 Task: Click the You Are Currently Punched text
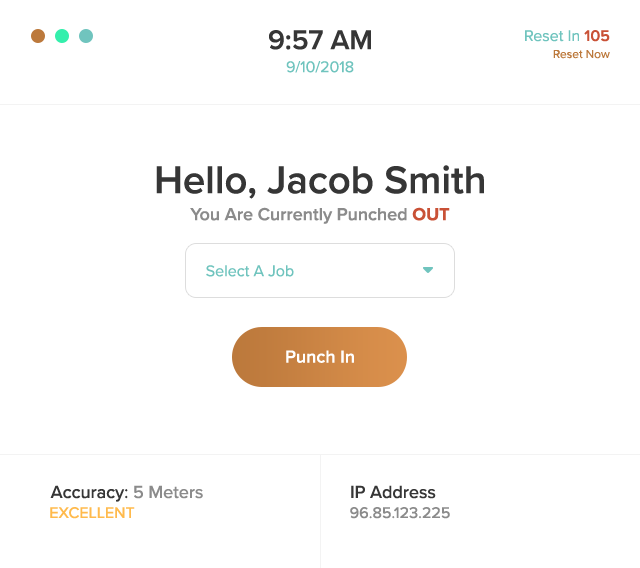point(299,214)
